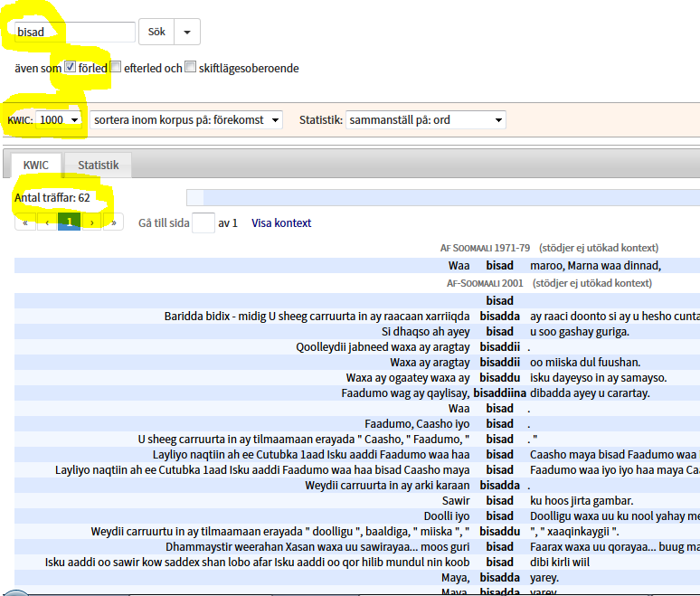Click corpus heading 'Af-Soomaali 2001'

pos(485,283)
